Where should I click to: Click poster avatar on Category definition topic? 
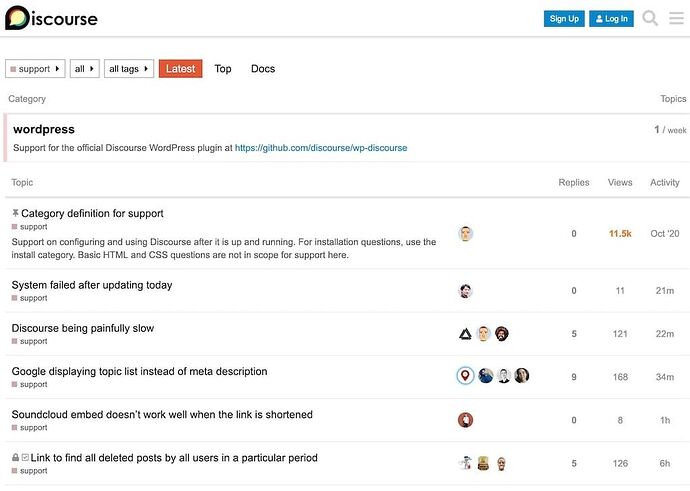tap(465, 234)
